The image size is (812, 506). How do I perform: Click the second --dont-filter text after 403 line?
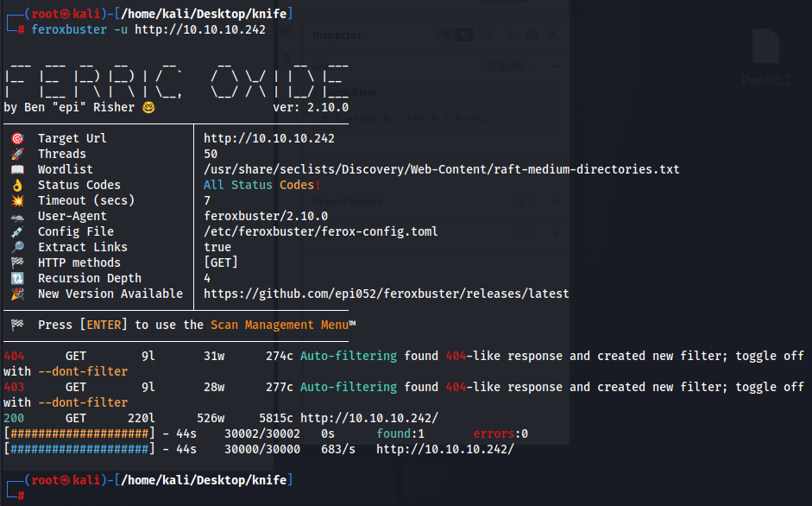click(x=83, y=403)
